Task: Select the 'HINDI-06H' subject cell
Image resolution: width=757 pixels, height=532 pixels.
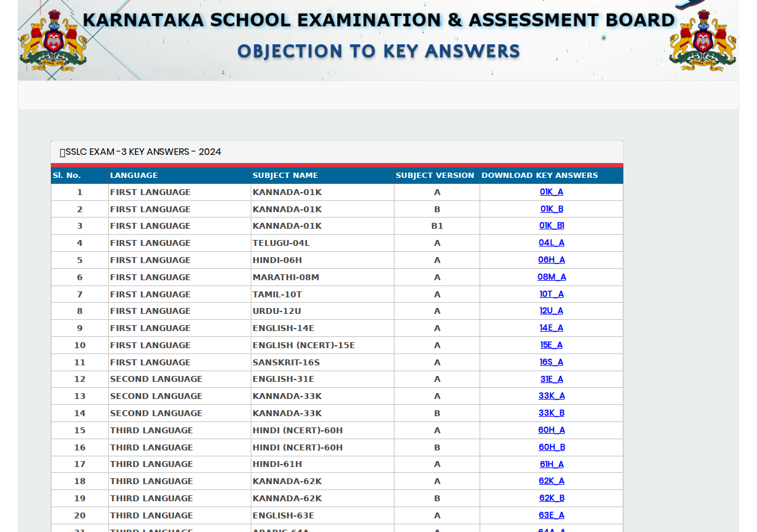Action: pos(322,260)
